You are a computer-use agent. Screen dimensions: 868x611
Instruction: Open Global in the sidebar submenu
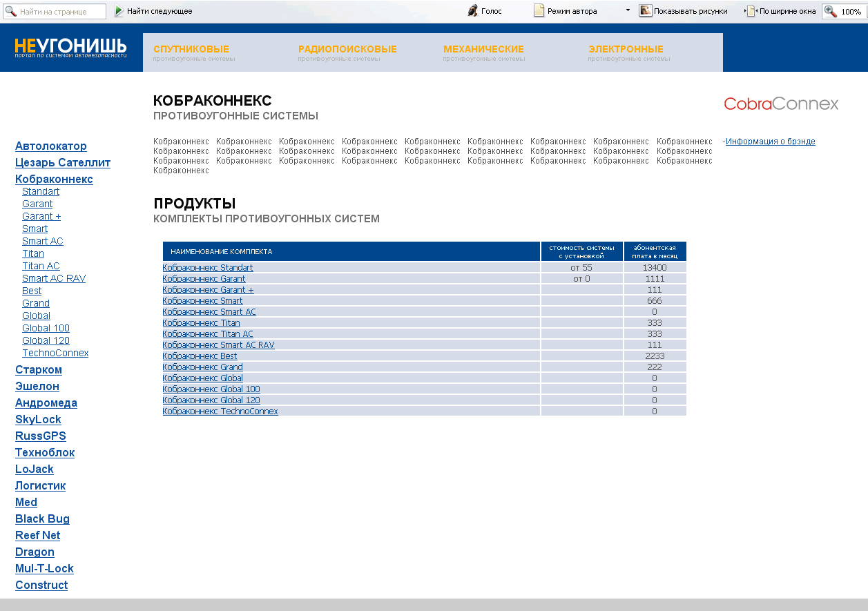coord(36,316)
